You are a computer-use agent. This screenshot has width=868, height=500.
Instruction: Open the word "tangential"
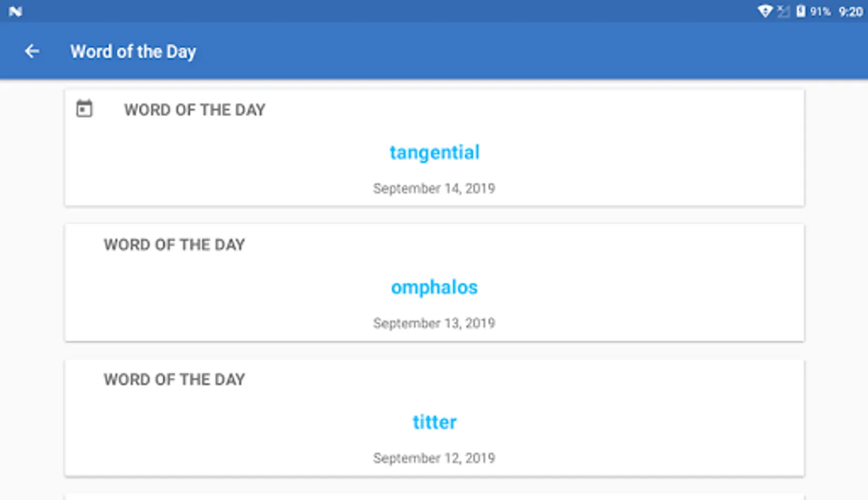(x=434, y=152)
